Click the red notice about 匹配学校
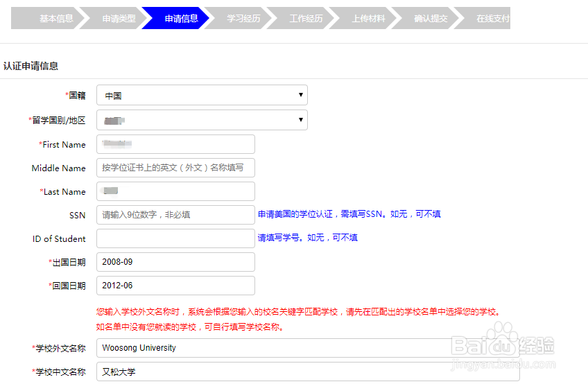Image resolution: width=588 pixels, height=384 pixels. pos(298,312)
